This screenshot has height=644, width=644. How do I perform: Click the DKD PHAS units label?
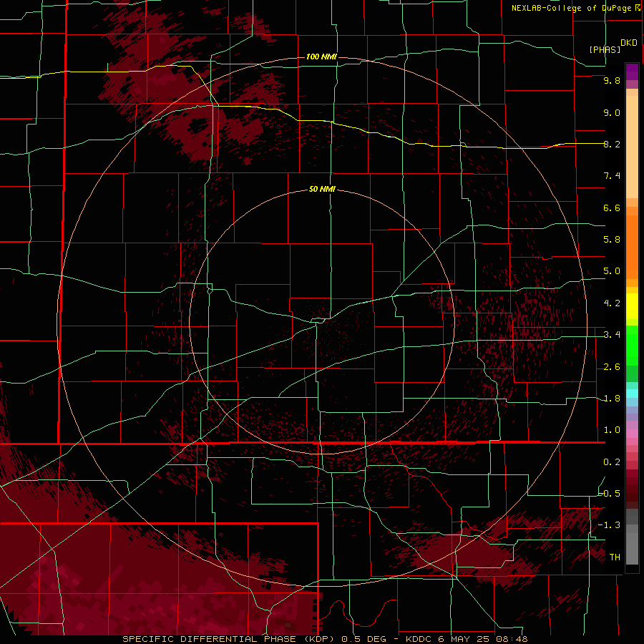613,46
